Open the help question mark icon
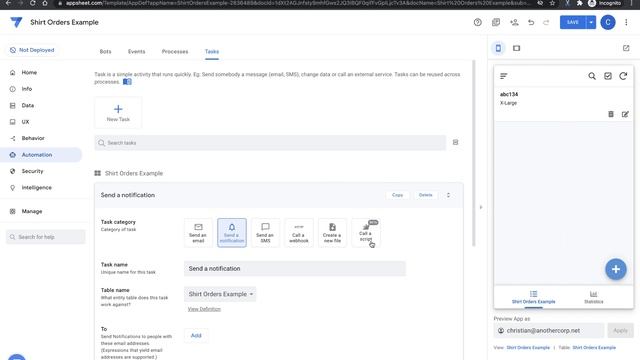 tap(478, 22)
